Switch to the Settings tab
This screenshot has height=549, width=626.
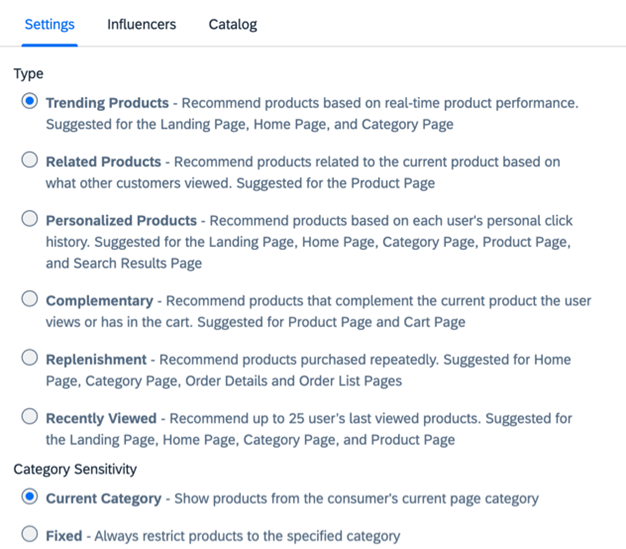click(50, 25)
